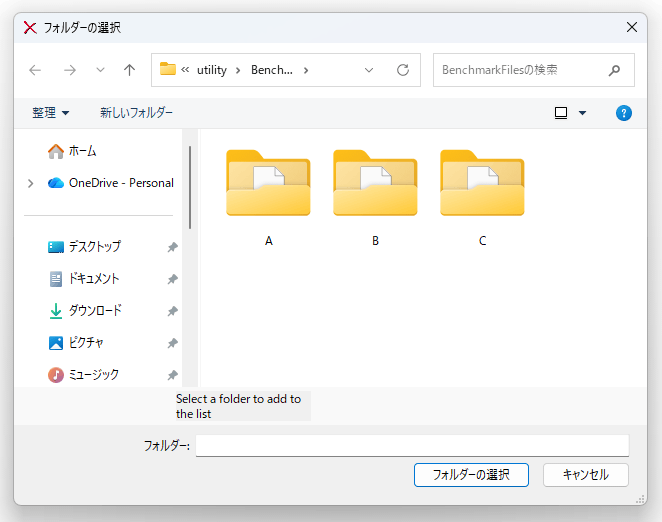Select folder C

(482, 184)
